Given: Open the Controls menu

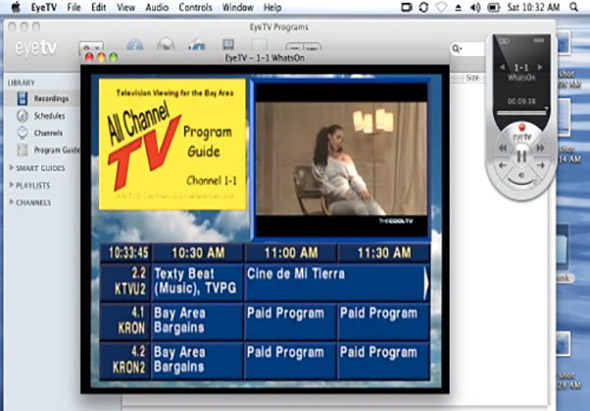Looking at the screenshot, I should pyautogui.click(x=195, y=8).
